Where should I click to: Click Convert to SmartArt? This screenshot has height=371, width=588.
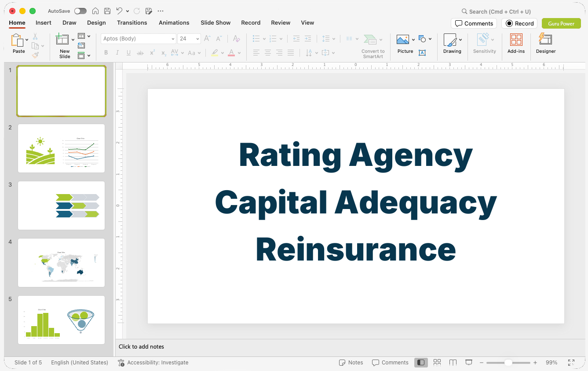[373, 46]
